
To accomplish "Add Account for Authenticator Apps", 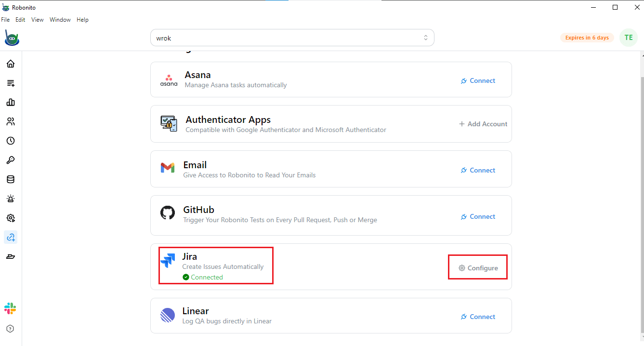I will pos(483,124).
